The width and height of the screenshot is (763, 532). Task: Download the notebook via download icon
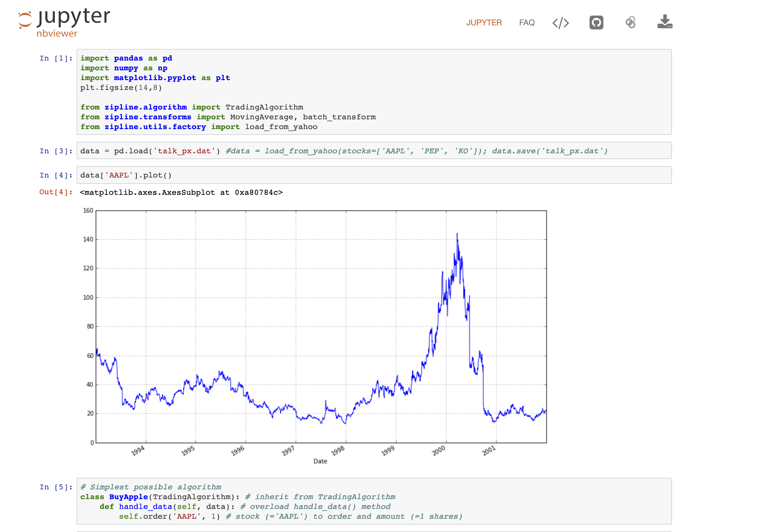pos(665,22)
